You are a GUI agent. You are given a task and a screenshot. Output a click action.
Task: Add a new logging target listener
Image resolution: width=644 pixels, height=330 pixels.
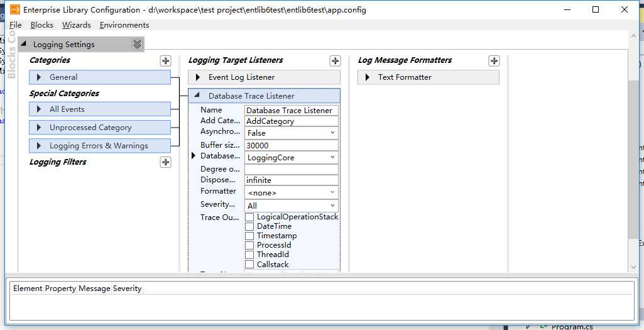pos(335,61)
